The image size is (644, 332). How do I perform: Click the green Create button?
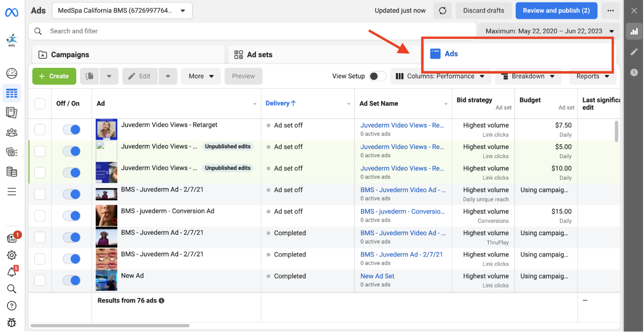point(54,76)
